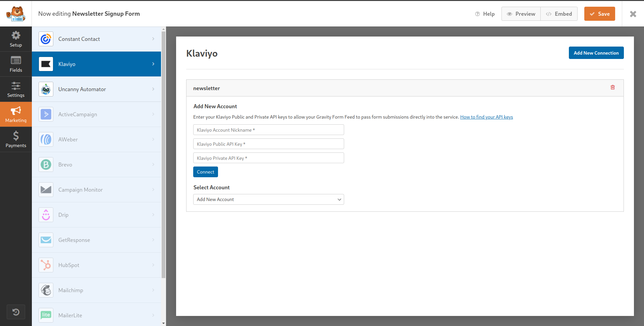Select the Constant Contact logo icon
This screenshot has width=644, height=326.
click(46, 39)
